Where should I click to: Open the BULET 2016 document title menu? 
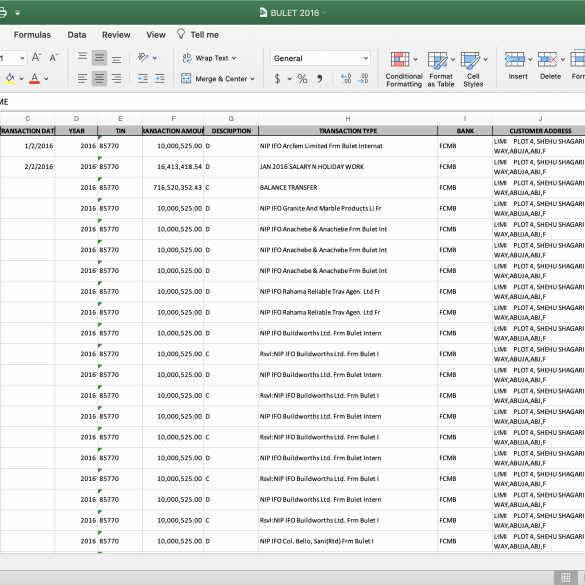tap(294, 13)
